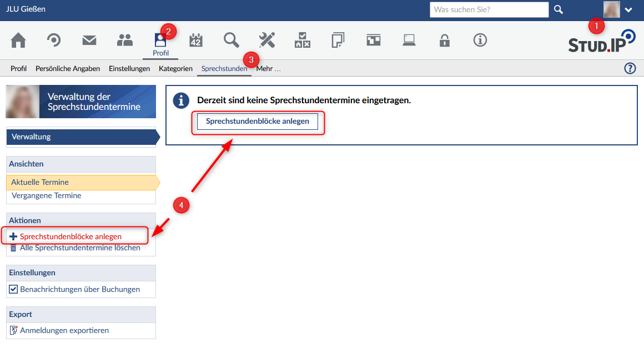Click Anmeldungen exportieren link
Viewport: 644px width, 358px height.
click(64, 330)
